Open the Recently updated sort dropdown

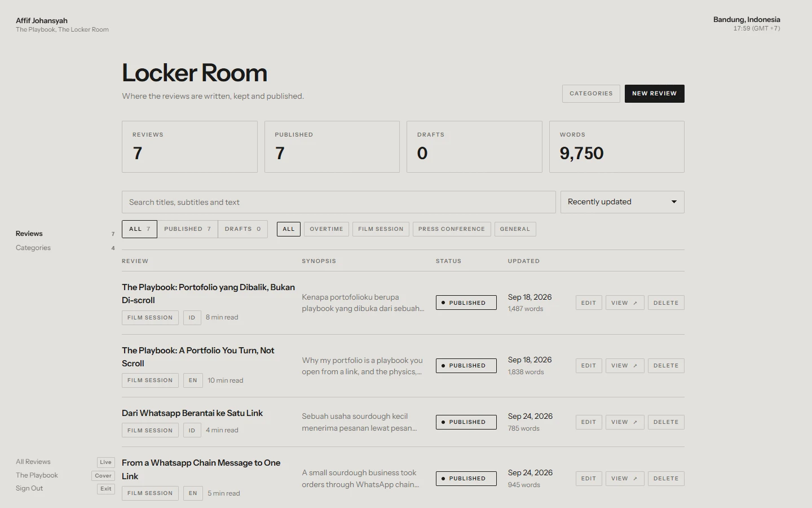(622, 202)
